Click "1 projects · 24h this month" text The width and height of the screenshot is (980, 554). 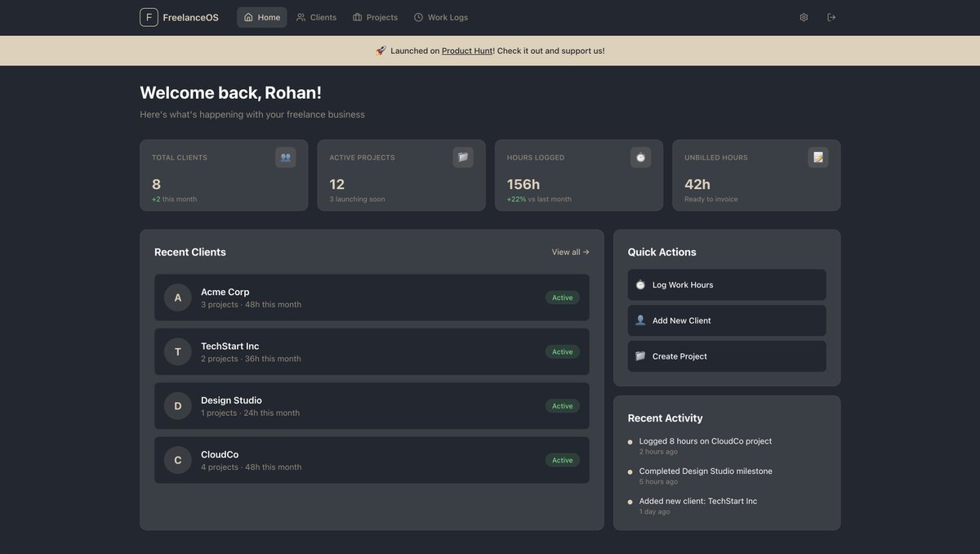click(x=251, y=413)
